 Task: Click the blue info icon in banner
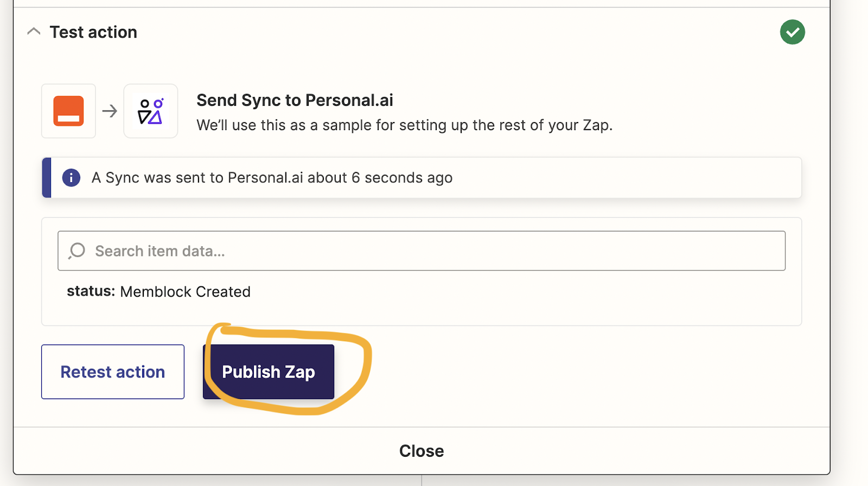click(x=71, y=178)
